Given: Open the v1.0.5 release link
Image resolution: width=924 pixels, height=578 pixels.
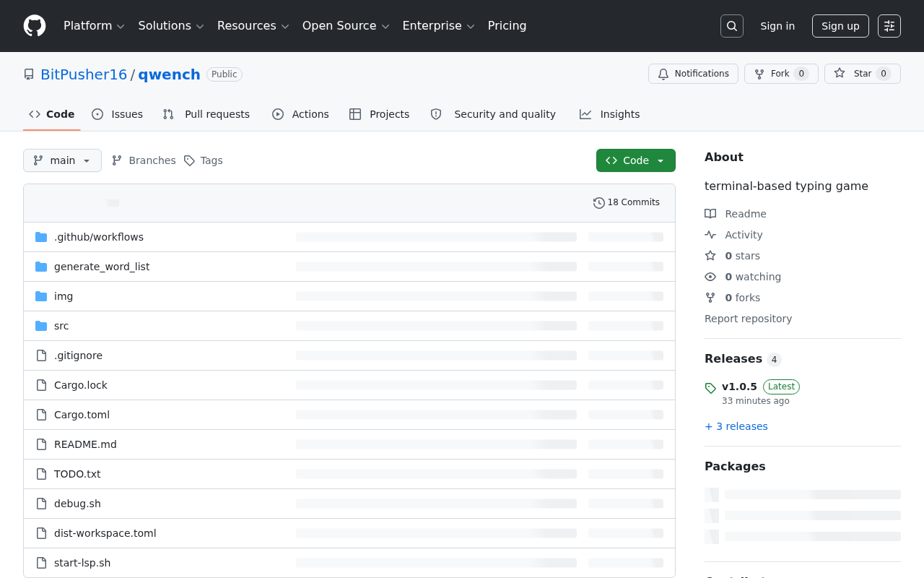Looking at the screenshot, I should point(739,387).
